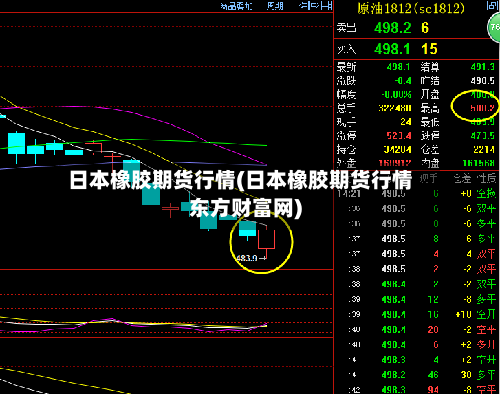Screen dimensions: 500x394
Task: Click the red 外盘 volume value
Action: tap(395, 163)
